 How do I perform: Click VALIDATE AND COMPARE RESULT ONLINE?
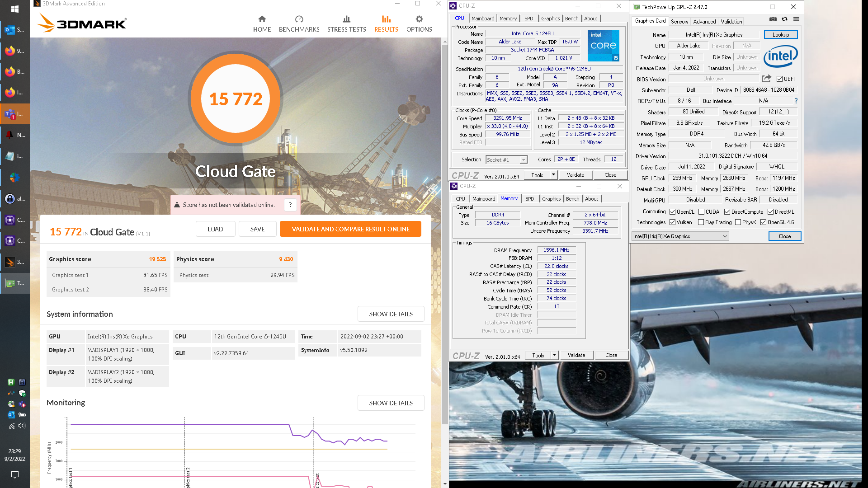350,229
